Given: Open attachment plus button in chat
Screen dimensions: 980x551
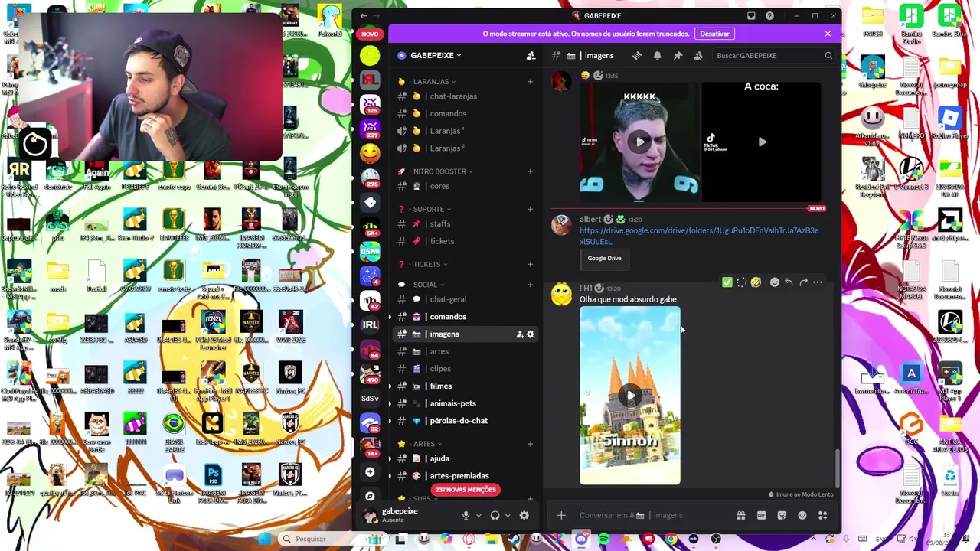Looking at the screenshot, I should tap(561, 515).
